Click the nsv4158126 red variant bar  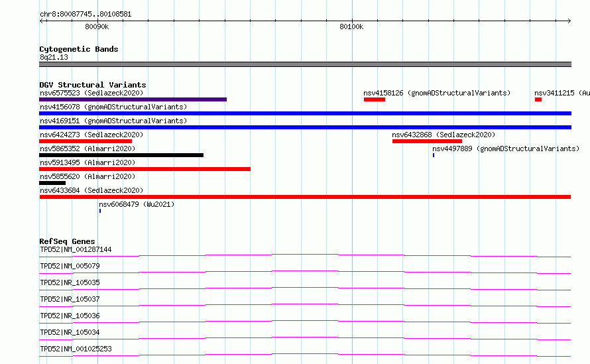tap(375, 99)
